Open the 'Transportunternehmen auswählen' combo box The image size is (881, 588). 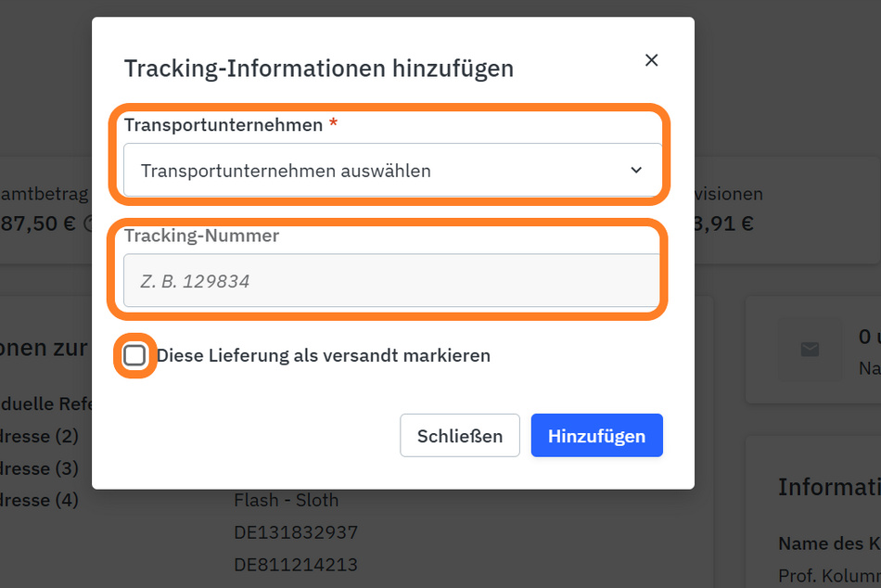click(x=393, y=170)
